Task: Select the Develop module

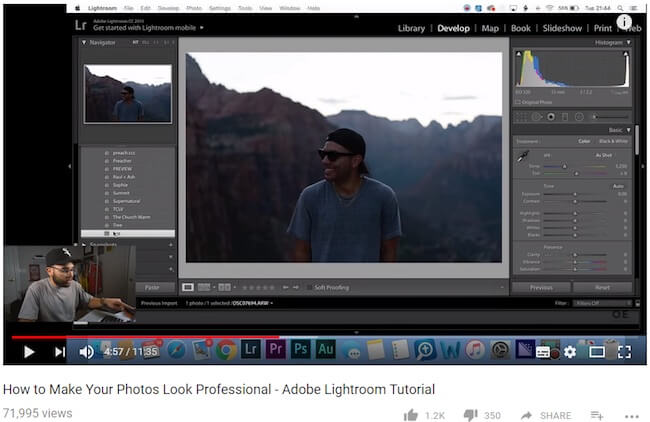Action: [454, 28]
